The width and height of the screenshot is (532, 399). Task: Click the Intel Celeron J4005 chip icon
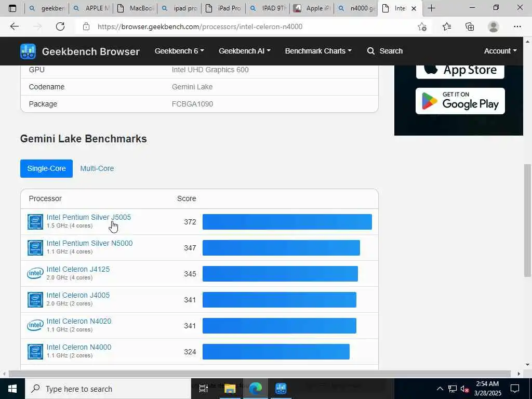(x=35, y=300)
